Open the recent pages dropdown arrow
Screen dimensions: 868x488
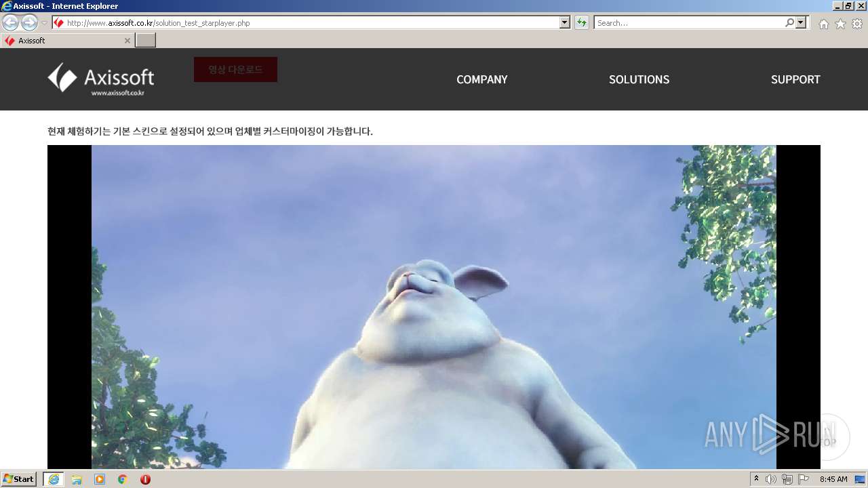[x=44, y=23]
